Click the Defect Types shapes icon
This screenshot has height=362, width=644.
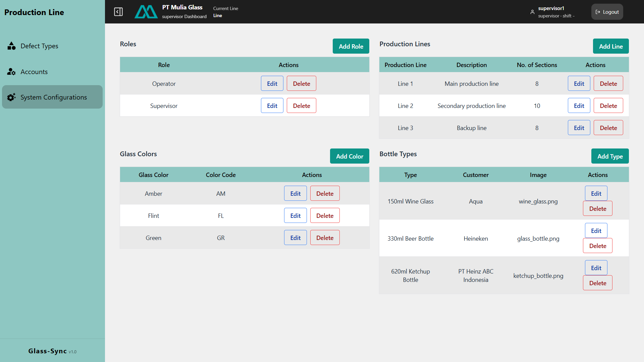[11, 46]
